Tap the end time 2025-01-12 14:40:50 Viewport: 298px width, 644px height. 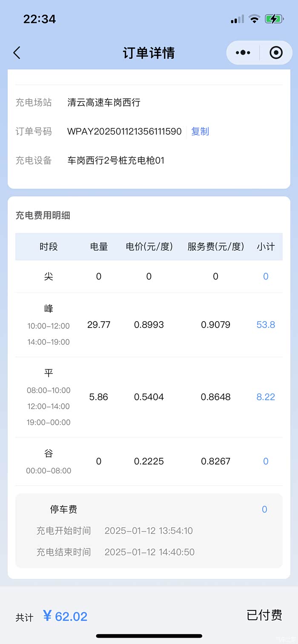pyautogui.click(x=149, y=552)
